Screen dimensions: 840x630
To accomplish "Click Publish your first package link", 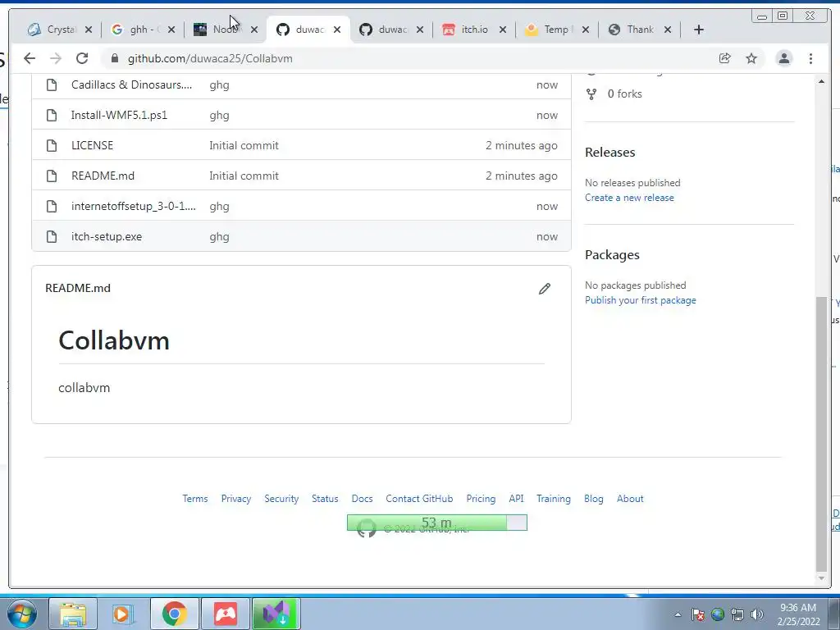I will click(641, 300).
